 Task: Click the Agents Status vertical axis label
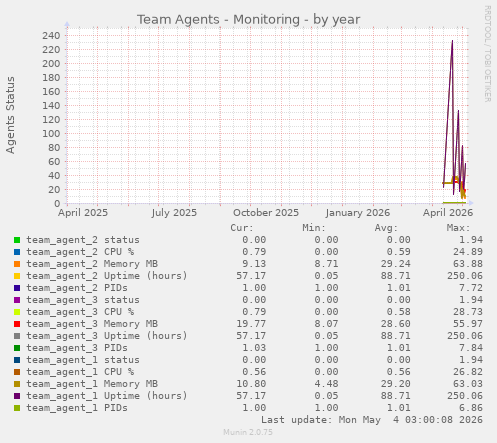click(10, 115)
